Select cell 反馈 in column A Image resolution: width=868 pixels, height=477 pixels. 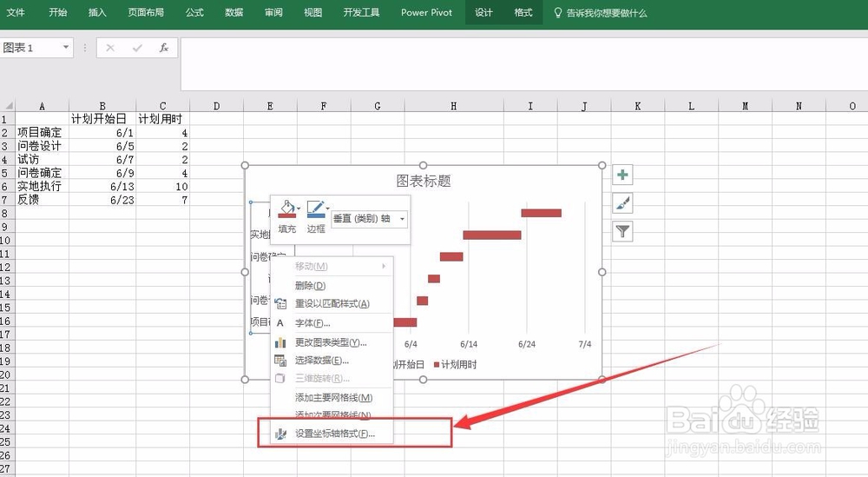click(x=42, y=200)
